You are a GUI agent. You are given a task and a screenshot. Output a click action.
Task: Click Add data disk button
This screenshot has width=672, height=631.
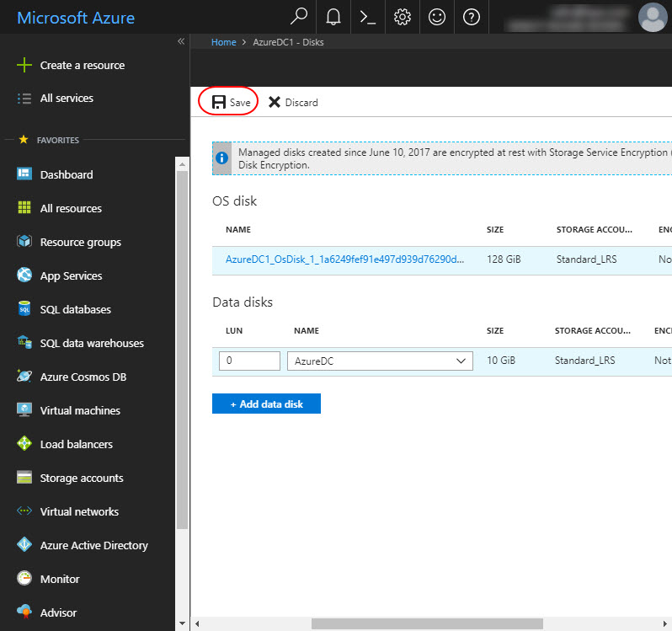(266, 404)
